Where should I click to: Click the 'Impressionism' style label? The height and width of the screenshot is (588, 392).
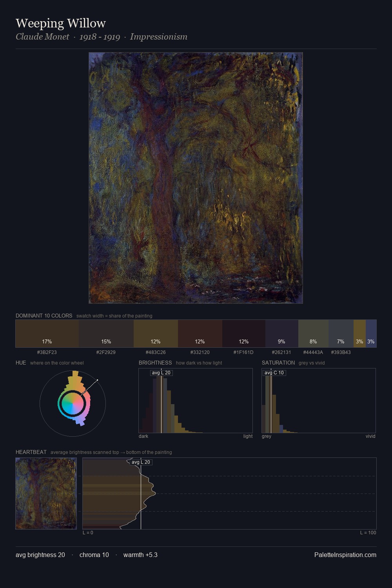pyautogui.click(x=159, y=36)
